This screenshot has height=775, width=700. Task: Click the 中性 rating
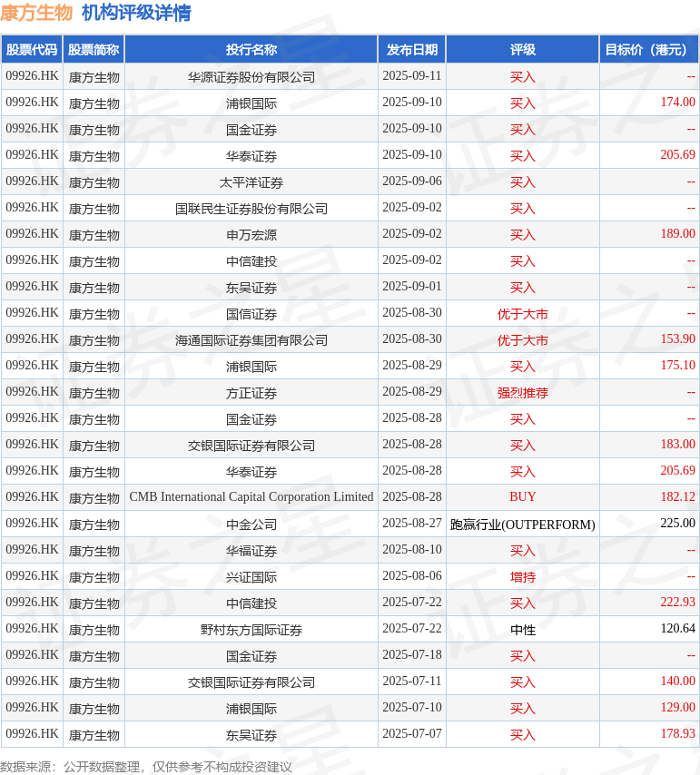pyautogui.click(x=523, y=630)
